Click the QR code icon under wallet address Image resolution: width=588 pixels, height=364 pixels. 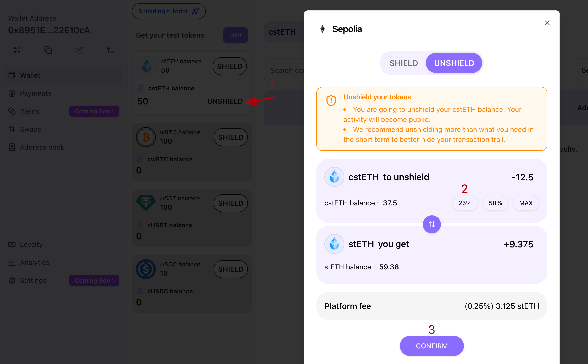point(17,50)
